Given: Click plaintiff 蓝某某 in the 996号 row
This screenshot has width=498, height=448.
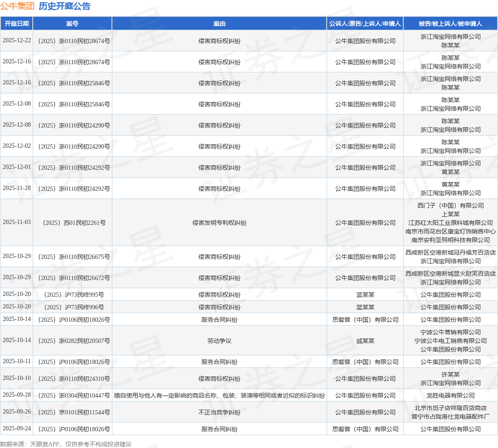Looking at the screenshot, I should 365,307.
